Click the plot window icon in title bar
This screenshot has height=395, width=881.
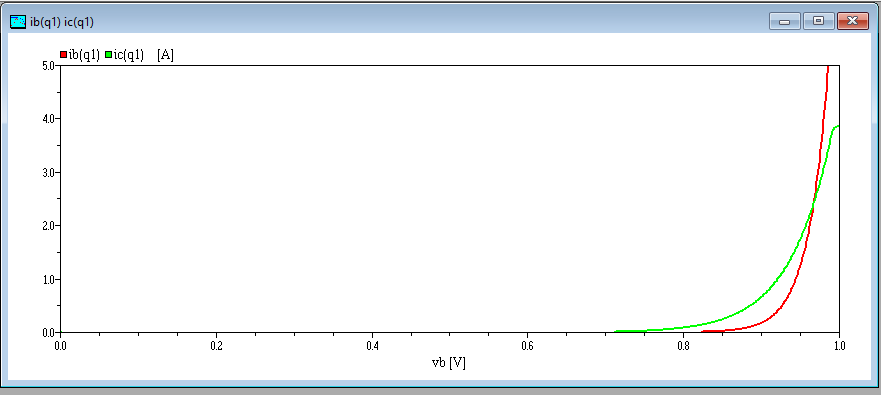tap(19, 22)
